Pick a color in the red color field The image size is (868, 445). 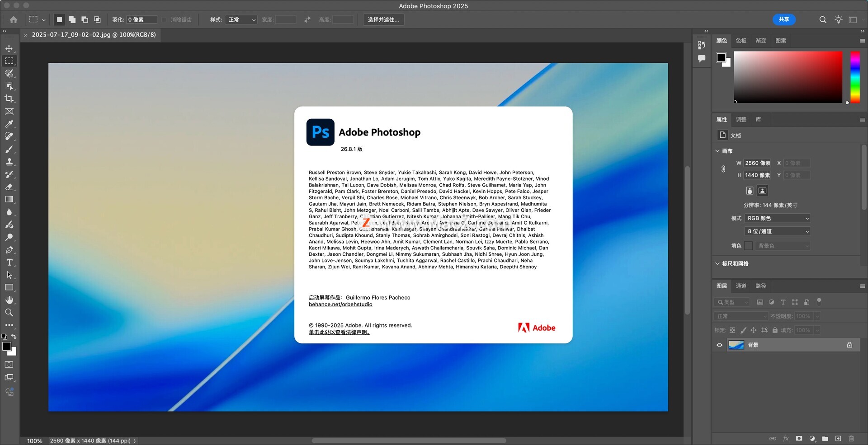(788, 77)
